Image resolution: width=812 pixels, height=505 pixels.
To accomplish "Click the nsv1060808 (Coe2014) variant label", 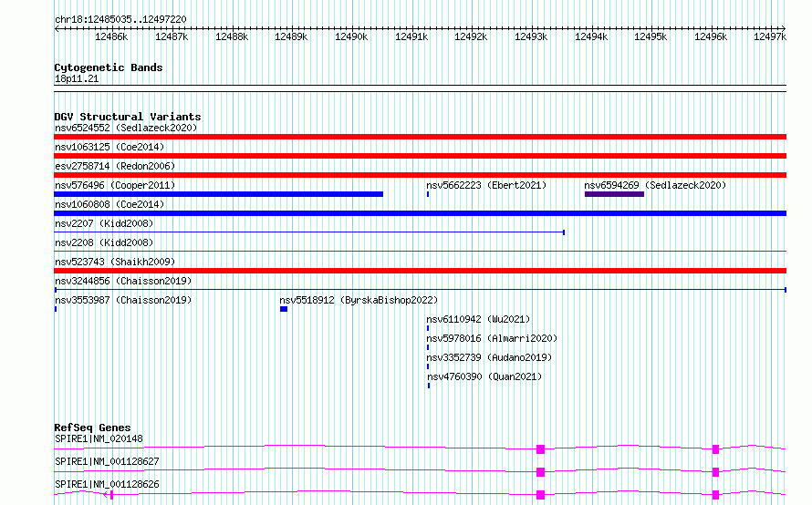I will coord(109,204).
